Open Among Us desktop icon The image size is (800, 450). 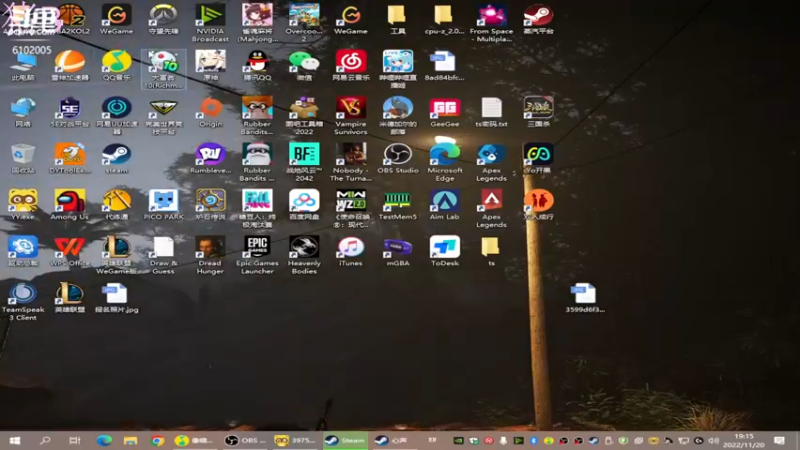(69, 205)
